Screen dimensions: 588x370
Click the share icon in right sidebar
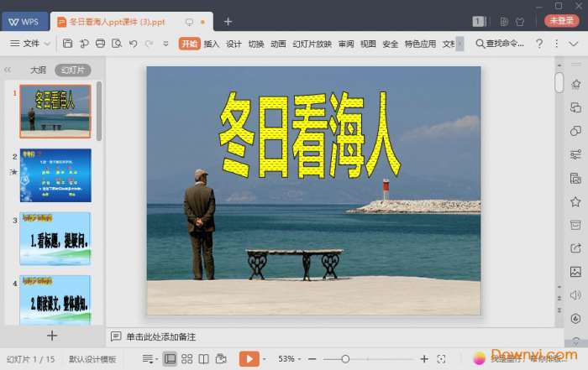pyautogui.click(x=575, y=248)
